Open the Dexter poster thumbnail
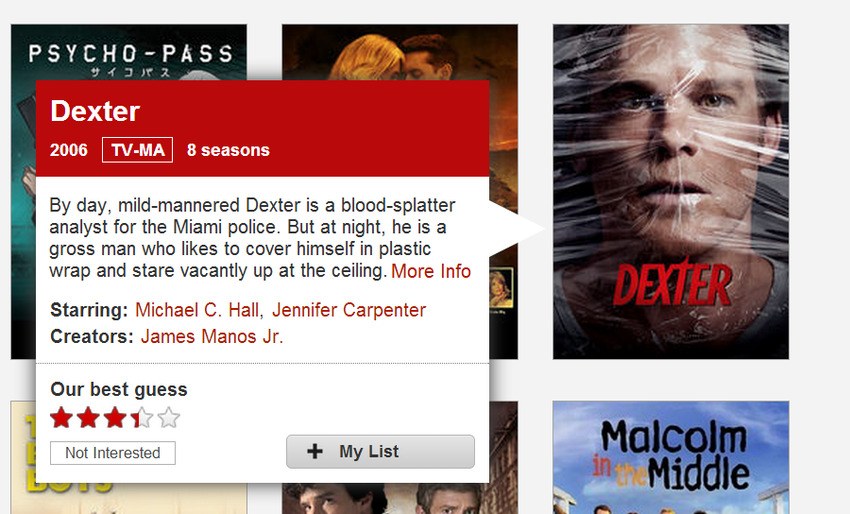The height and width of the screenshot is (514, 850). 671,191
